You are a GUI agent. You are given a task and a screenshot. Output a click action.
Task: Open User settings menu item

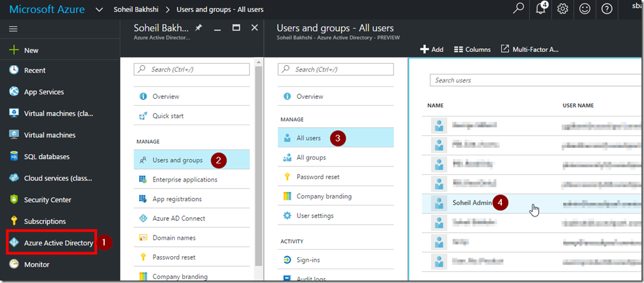(336, 215)
